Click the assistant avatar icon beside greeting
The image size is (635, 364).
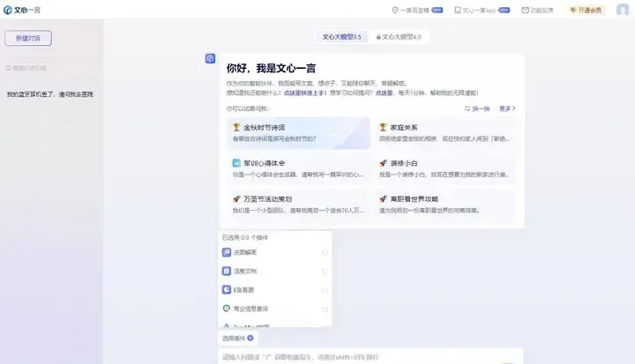[210, 59]
